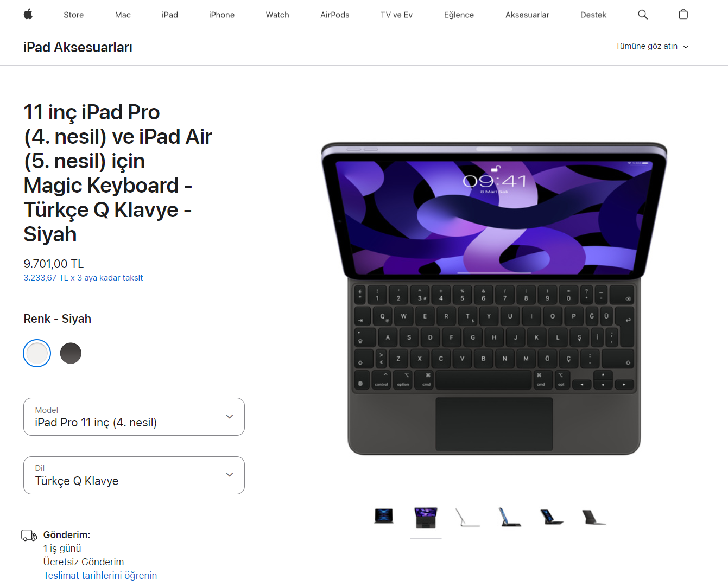Expand the Tümüne göz atın menu

tap(652, 46)
